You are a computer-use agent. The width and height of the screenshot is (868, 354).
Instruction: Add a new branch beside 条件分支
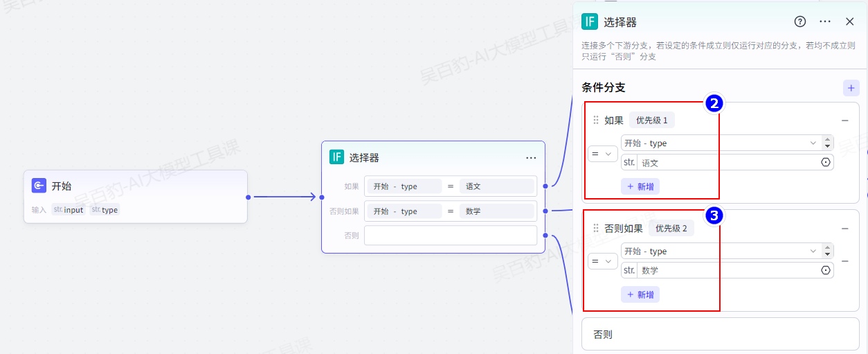coord(851,88)
